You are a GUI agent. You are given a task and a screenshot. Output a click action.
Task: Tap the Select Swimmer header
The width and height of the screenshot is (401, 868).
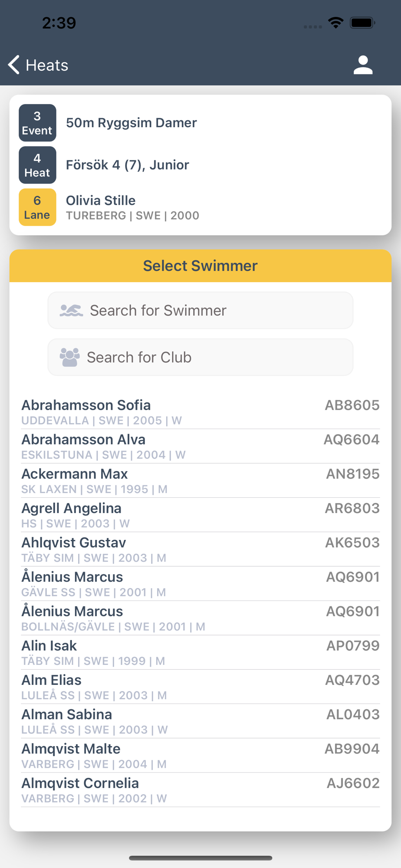pos(200,266)
